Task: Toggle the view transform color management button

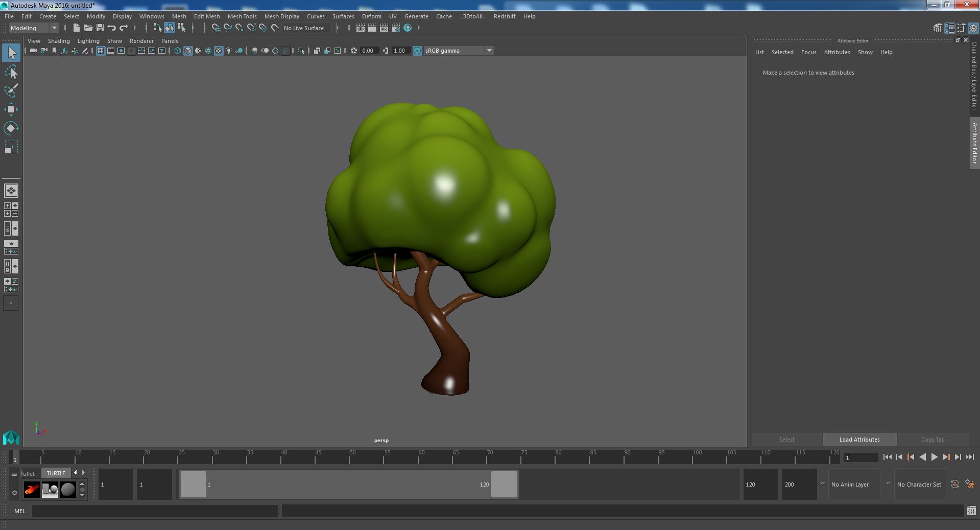Action: click(x=417, y=51)
